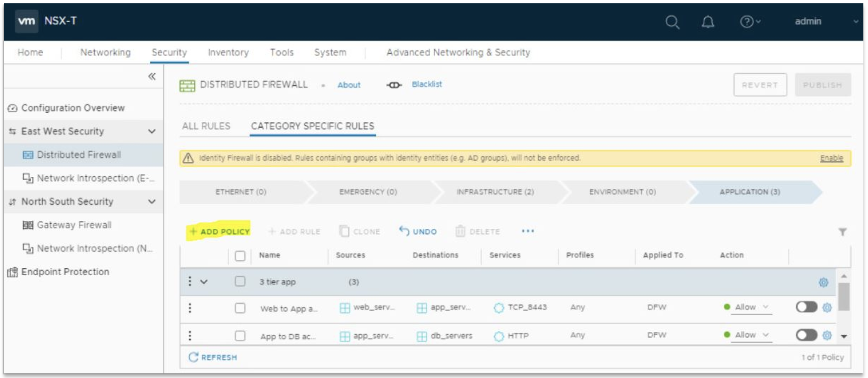Screen dimensions: 868x378
Task: Click the rules list scrollbar down arrow
Action: (x=844, y=337)
